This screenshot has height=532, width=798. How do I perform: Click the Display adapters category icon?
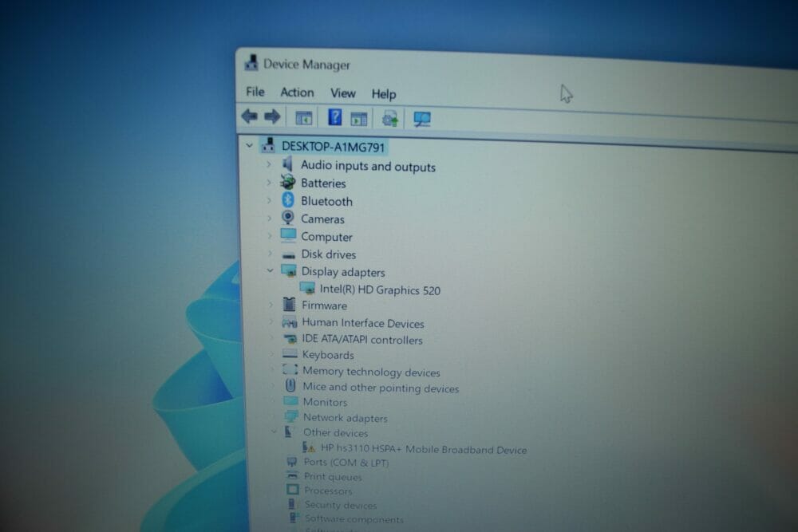point(289,270)
